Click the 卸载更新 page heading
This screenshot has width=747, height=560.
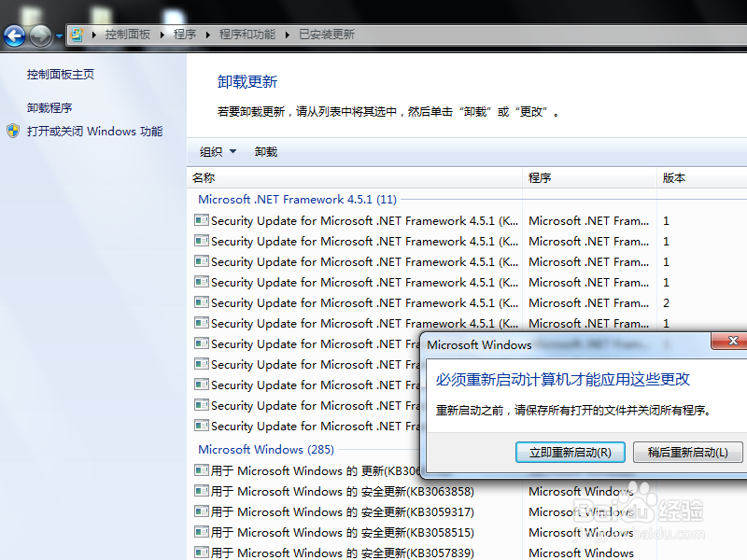[247, 82]
